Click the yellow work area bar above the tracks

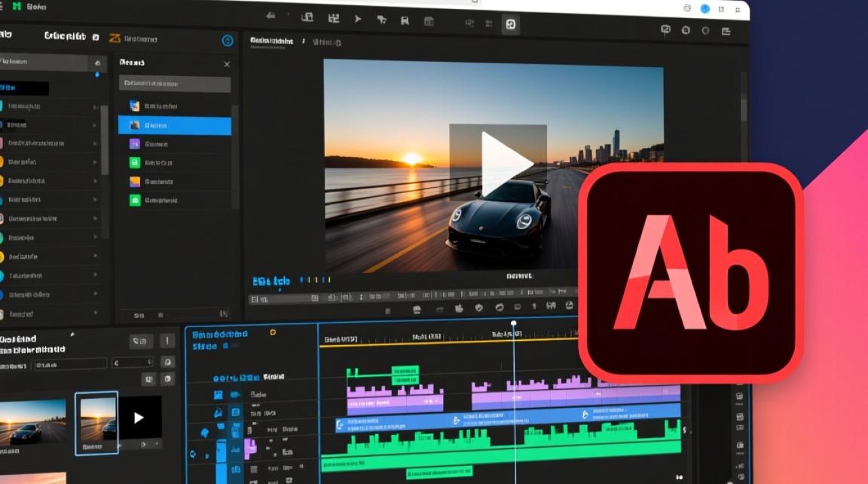(448, 344)
